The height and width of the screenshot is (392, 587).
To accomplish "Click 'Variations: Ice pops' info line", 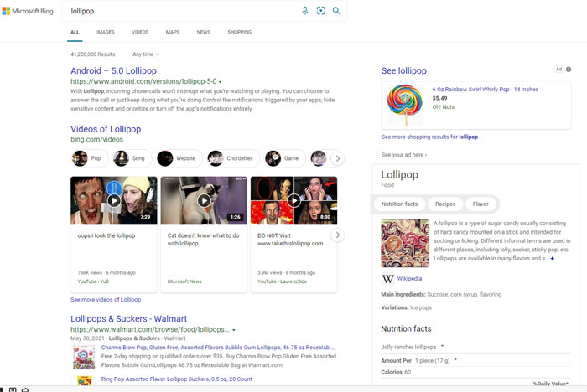I will click(x=406, y=307).
